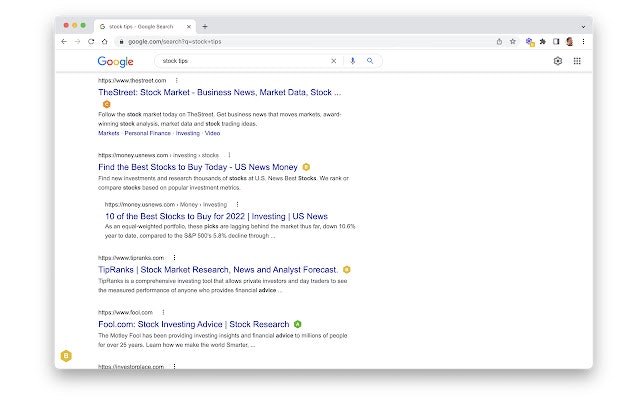Open TheStreet: Stock Market result link
Viewport: 640px width, 400px height.
tap(219, 92)
